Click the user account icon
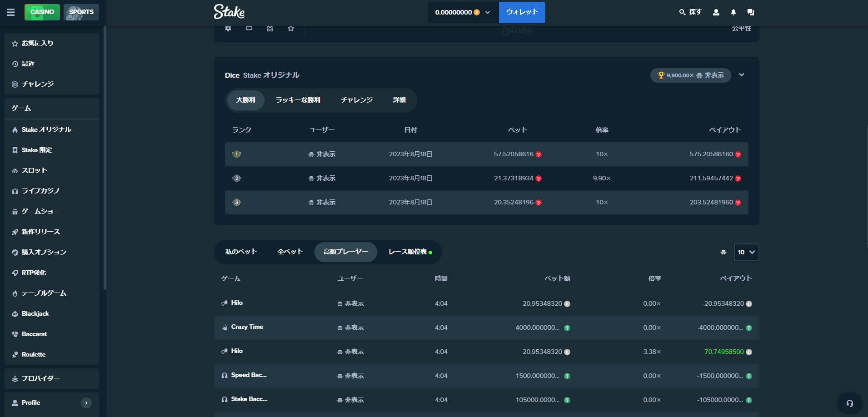 click(716, 12)
